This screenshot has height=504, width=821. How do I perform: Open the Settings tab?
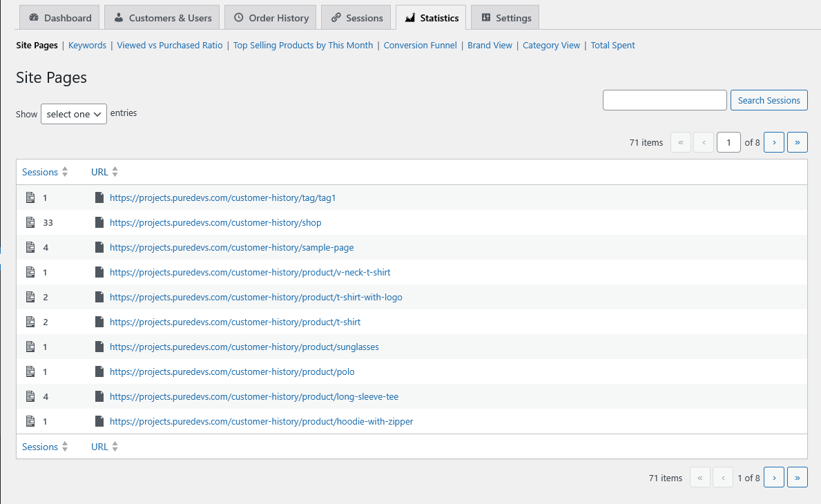coord(505,18)
